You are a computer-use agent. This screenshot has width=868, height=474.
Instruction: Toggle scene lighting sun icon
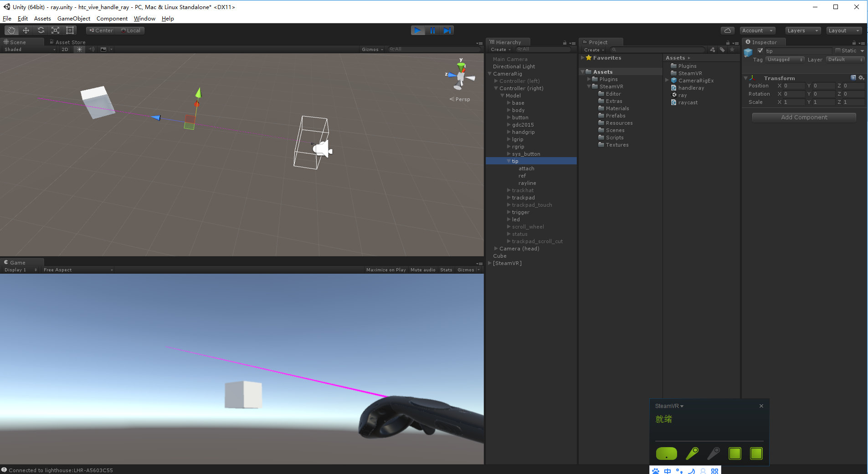pyautogui.click(x=80, y=49)
